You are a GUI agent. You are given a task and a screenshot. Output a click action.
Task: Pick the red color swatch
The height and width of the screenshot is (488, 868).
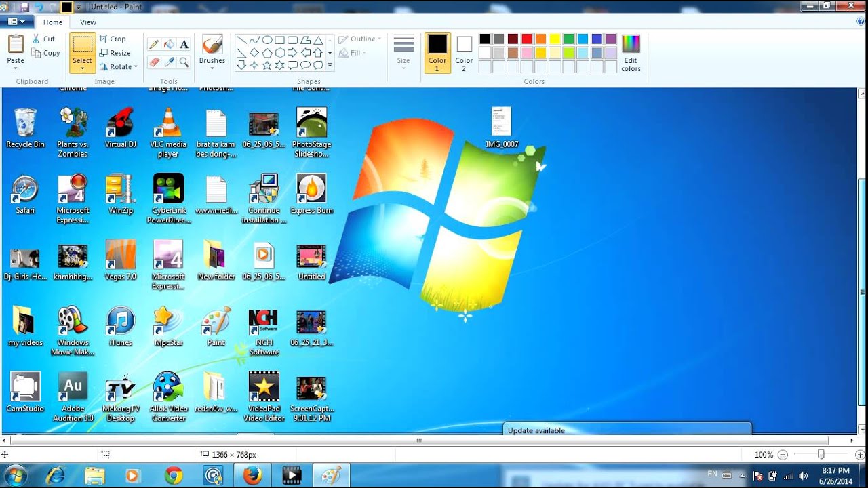[x=527, y=39]
